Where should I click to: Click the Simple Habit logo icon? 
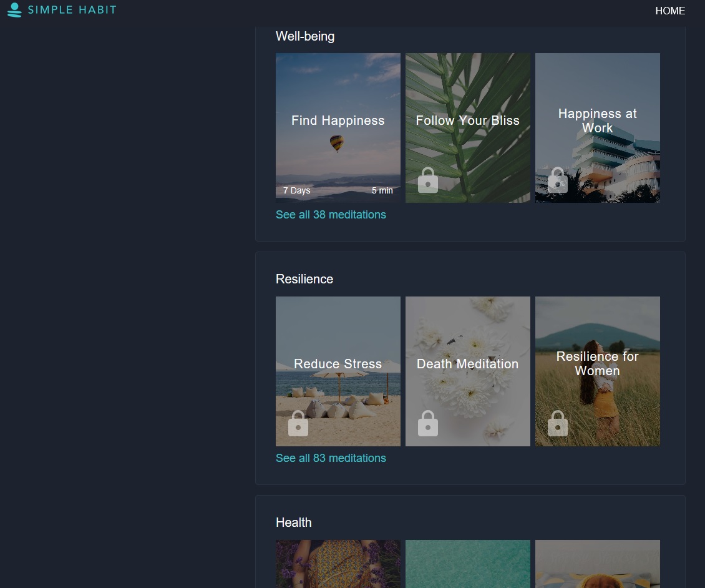(14, 10)
